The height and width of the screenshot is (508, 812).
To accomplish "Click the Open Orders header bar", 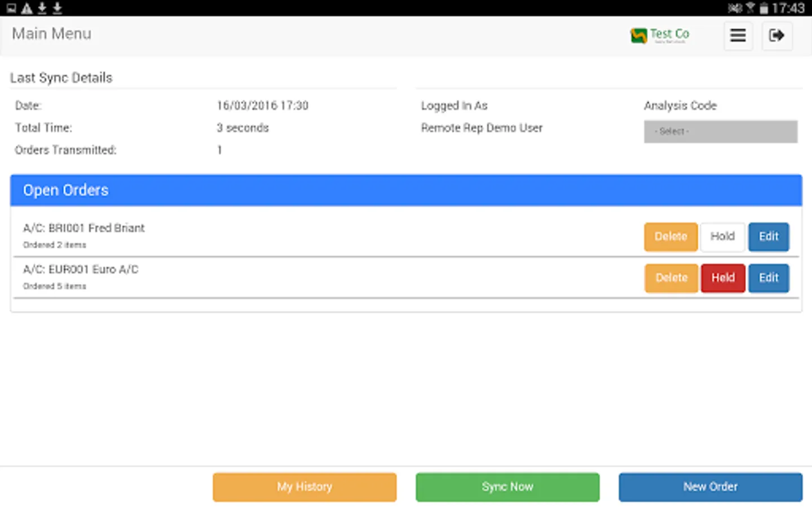I will [406, 190].
